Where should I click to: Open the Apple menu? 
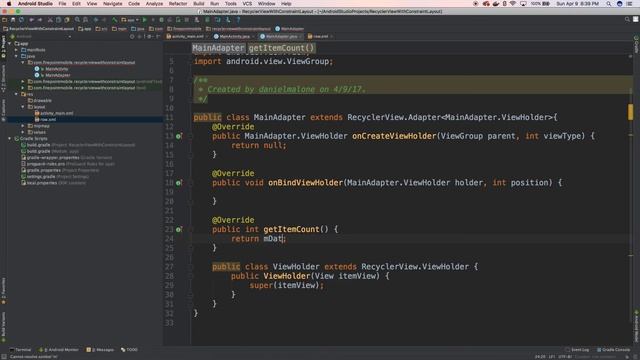9,4
